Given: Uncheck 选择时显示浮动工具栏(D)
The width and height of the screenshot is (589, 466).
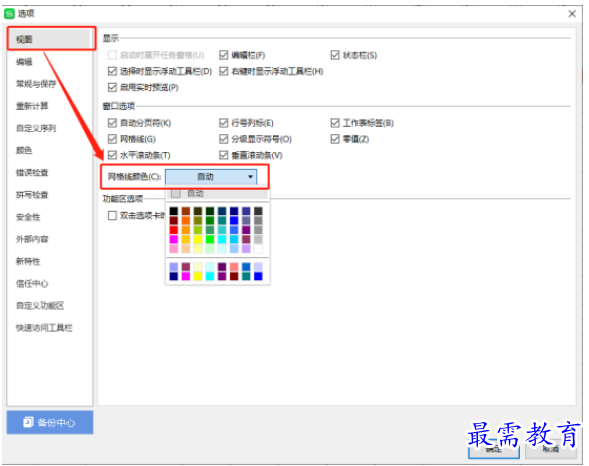Looking at the screenshot, I should (x=112, y=71).
